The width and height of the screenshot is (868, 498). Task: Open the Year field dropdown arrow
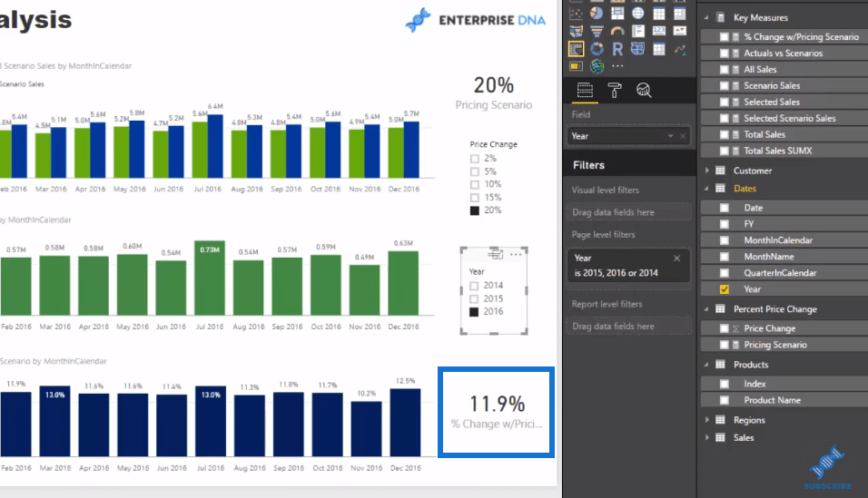click(x=670, y=136)
